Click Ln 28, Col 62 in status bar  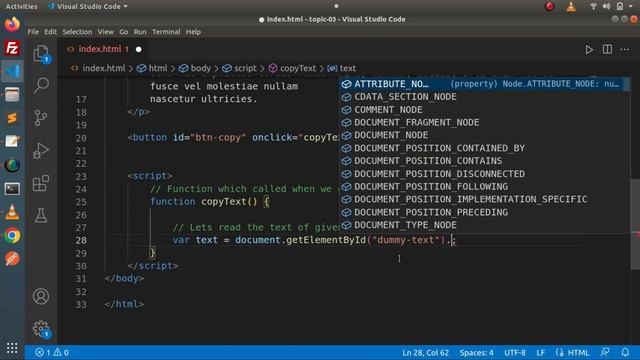pos(425,352)
